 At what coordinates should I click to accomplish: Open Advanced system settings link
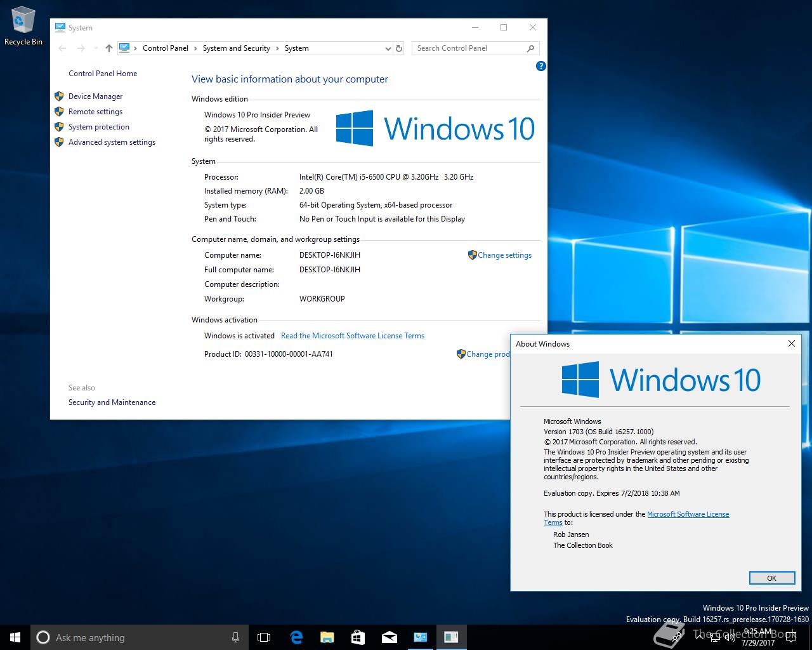point(112,142)
